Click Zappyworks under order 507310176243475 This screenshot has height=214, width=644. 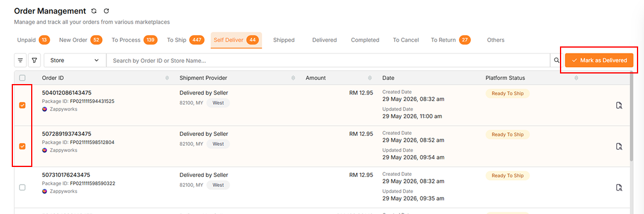(x=63, y=192)
